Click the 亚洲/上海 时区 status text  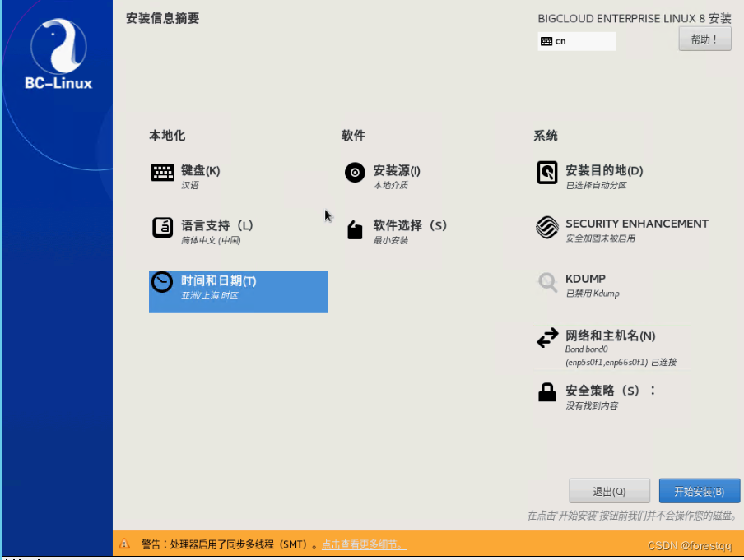point(210,295)
